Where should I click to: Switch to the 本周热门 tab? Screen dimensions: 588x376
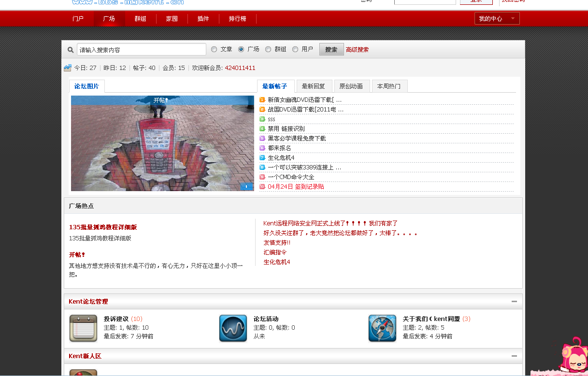(389, 86)
